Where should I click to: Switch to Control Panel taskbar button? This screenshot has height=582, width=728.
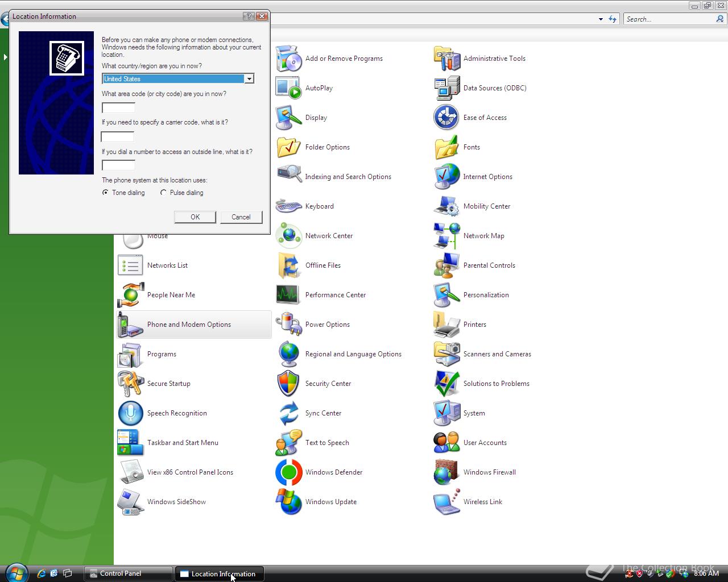tap(129, 573)
